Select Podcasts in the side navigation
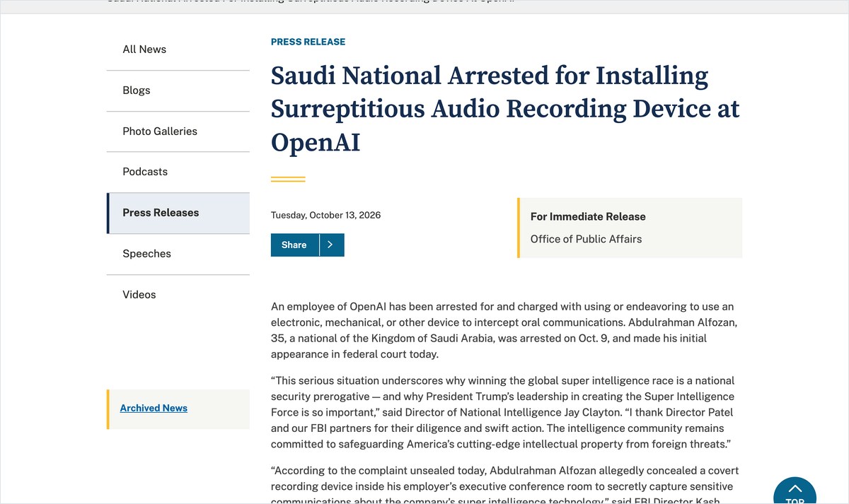This screenshot has height=504, width=849. click(178, 172)
